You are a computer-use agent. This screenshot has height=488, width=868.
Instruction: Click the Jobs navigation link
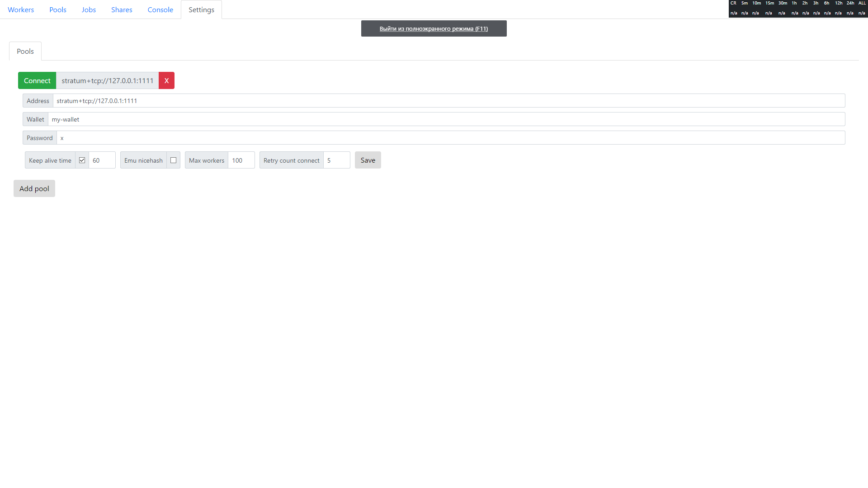click(88, 9)
